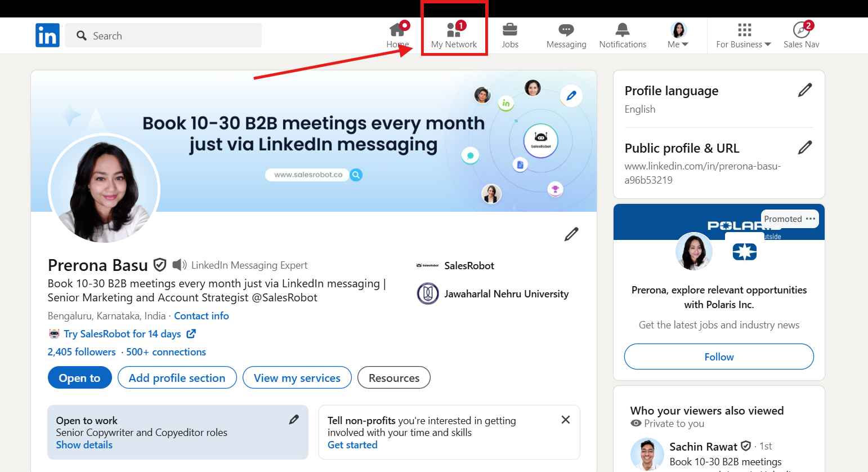Expand the Me profile menu
The height and width of the screenshot is (472, 868).
pos(677,35)
